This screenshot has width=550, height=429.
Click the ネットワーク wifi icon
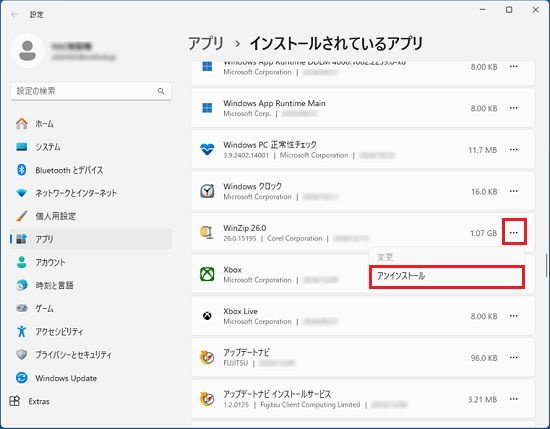22,193
